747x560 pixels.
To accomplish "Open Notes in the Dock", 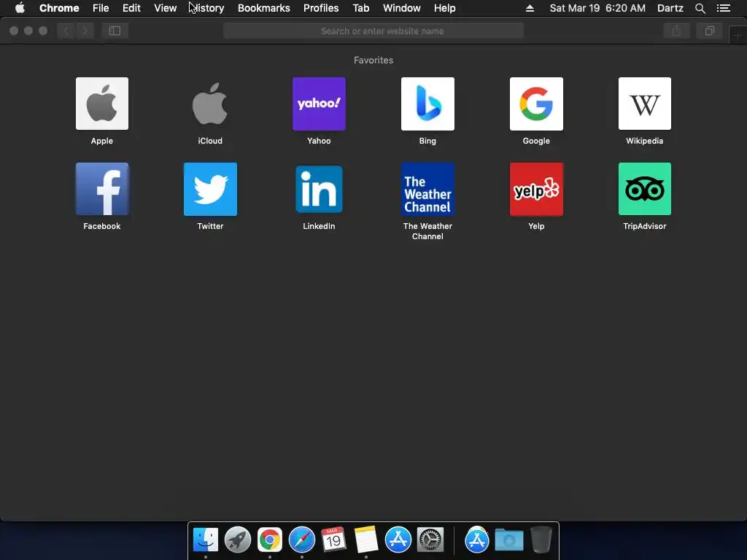I will tap(366, 540).
